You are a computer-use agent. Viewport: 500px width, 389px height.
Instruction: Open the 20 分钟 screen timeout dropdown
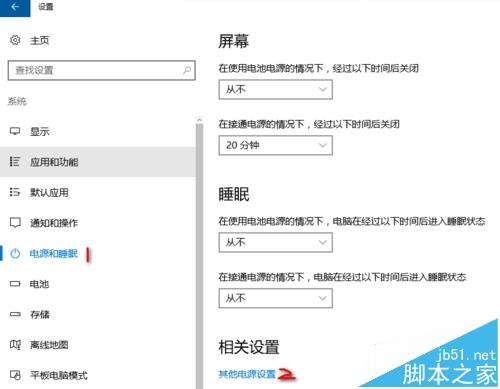275,145
